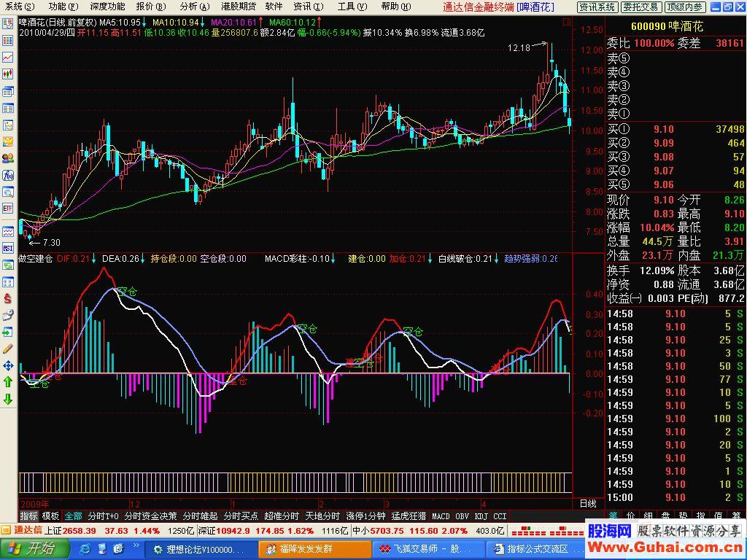Click the 顶级内参 button

tap(685, 7)
